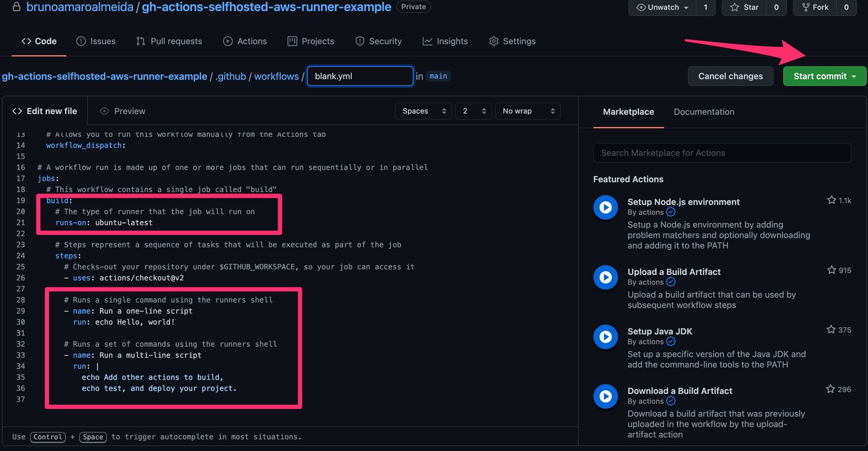The width and height of the screenshot is (868, 451).
Task: Go to the Pull requests tab
Action: pyautogui.click(x=169, y=41)
